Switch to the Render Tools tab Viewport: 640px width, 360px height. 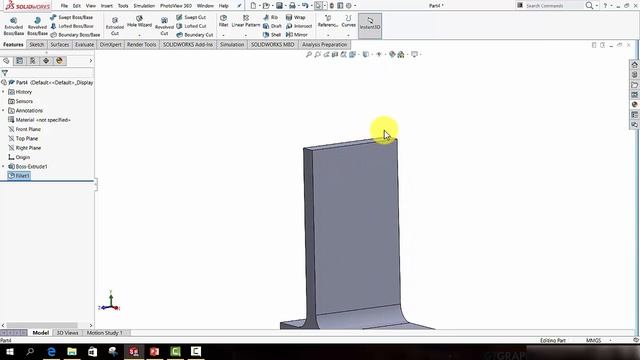coord(141,44)
